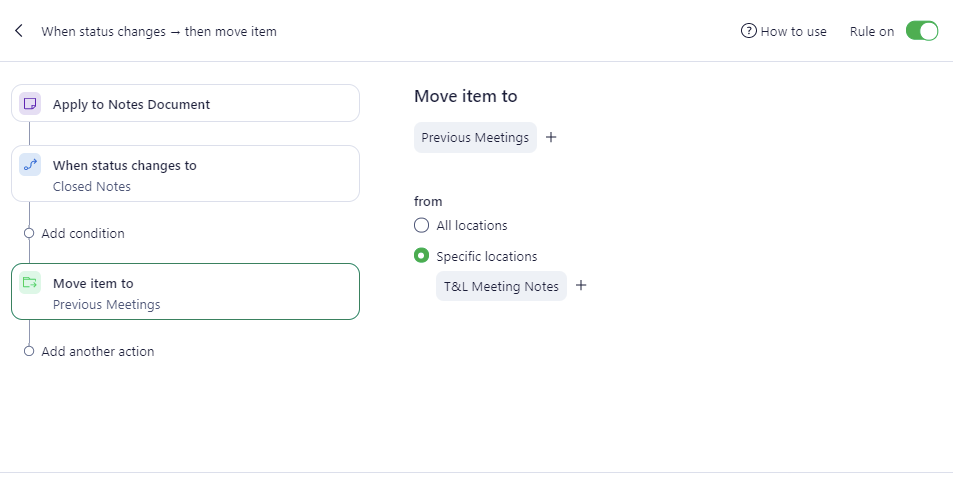Open the T&L Meeting Notes location chip

(501, 287)
